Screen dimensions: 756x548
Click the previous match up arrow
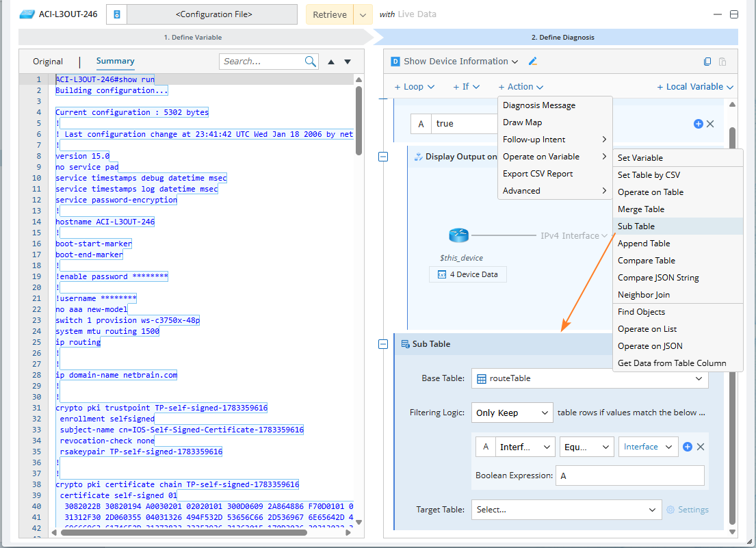click(x=331, y=62)
